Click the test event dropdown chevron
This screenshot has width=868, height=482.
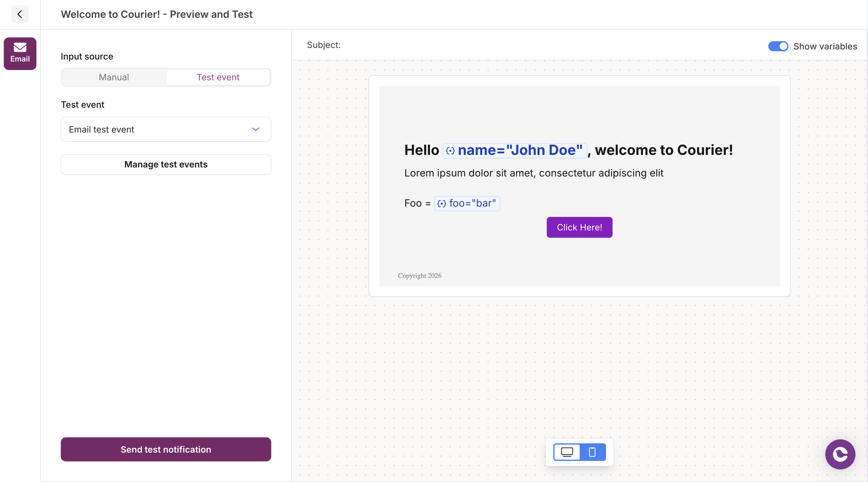pyautogui.click(x=255, y=129)
